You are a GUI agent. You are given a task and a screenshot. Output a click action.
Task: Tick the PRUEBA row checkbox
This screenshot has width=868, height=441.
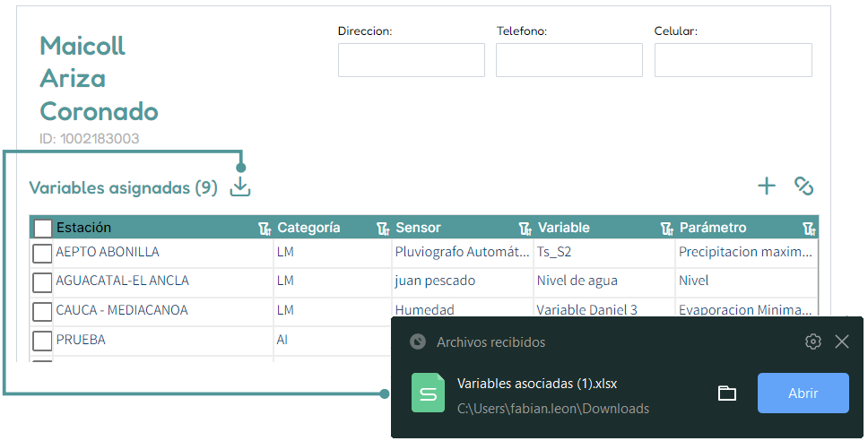tap(43, 341)
